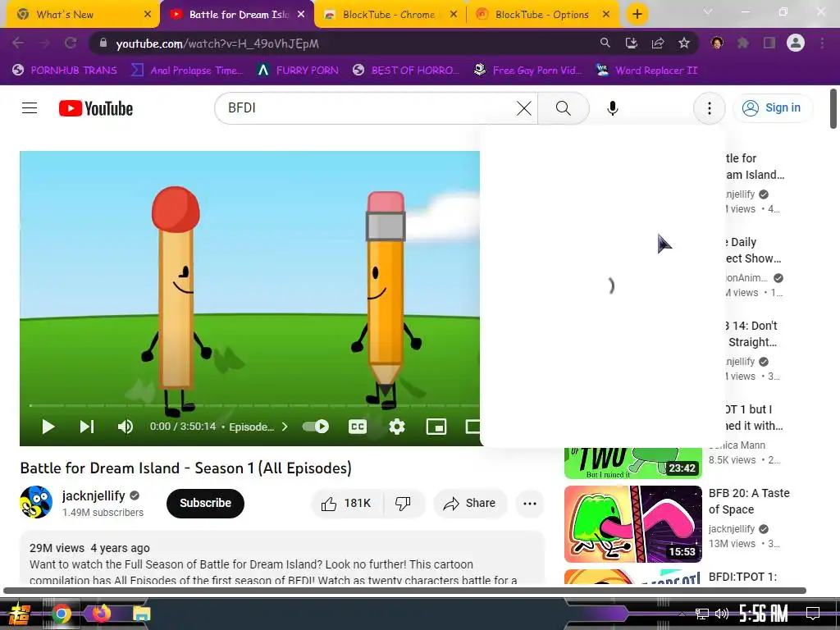Open a new browser tab
This screenshot has width=840, height=630.
tap(637, 15)
